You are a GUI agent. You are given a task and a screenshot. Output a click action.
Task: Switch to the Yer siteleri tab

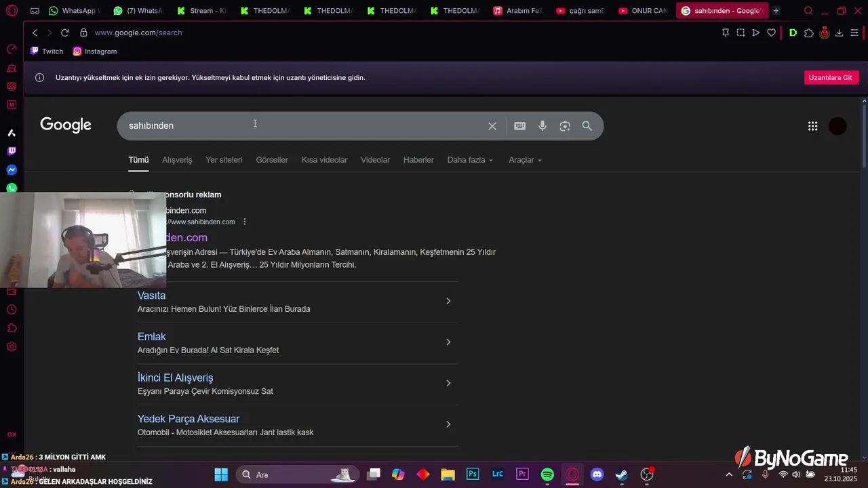(x=224, y=160)
